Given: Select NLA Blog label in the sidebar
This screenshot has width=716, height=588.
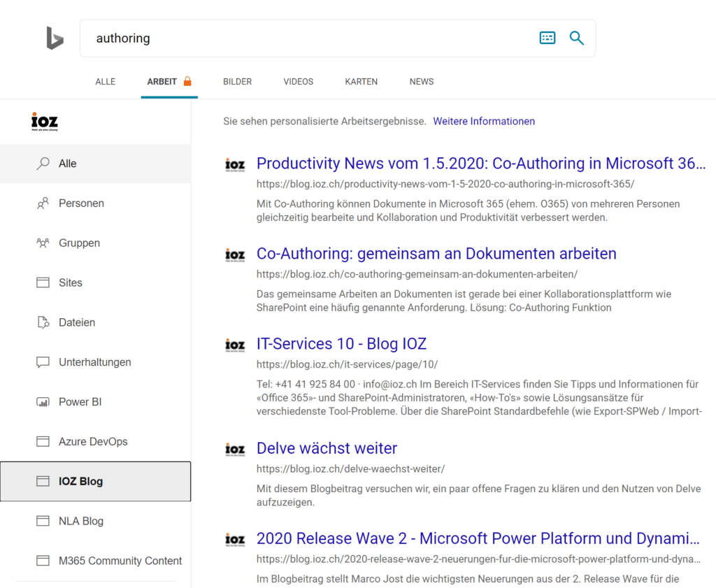Looking at the screenshot, I should point(81,521).
